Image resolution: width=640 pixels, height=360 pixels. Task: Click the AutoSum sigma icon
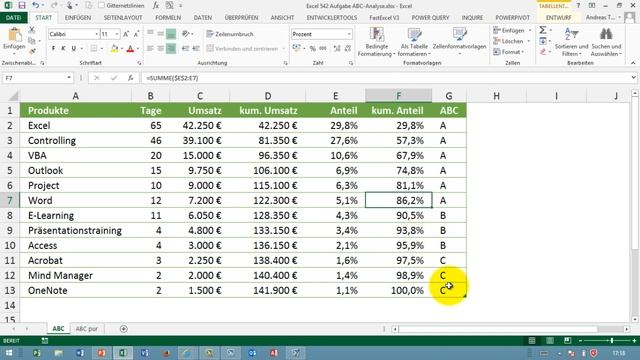click(x=543, y=30)
